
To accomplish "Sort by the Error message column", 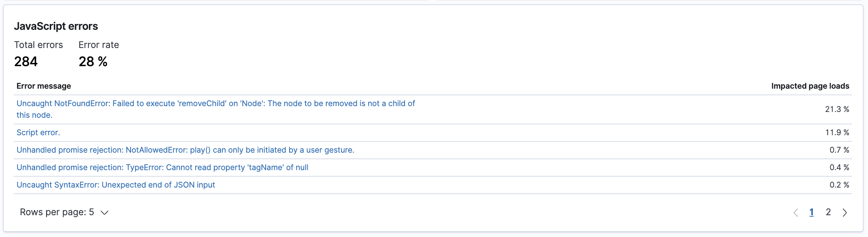I will 44,86.
